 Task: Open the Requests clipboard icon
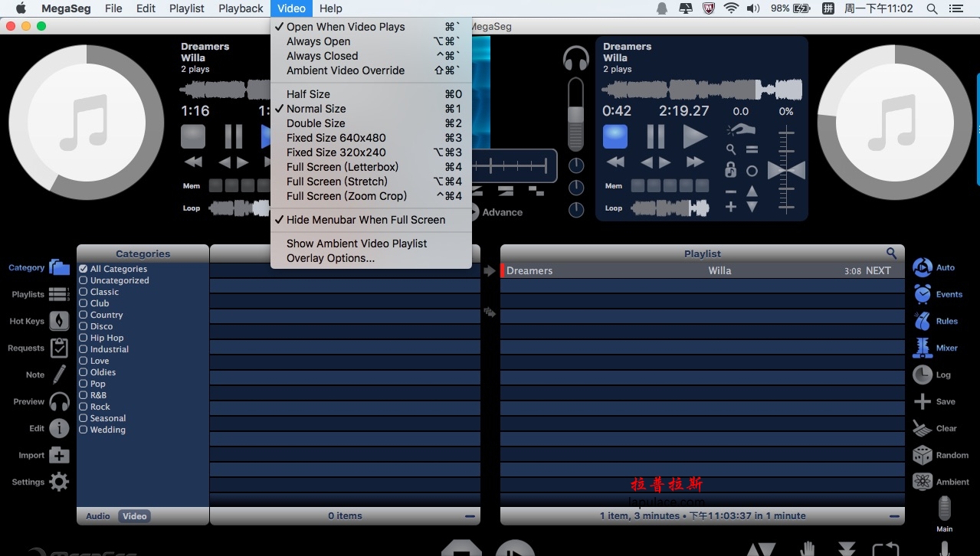point(59,348)
